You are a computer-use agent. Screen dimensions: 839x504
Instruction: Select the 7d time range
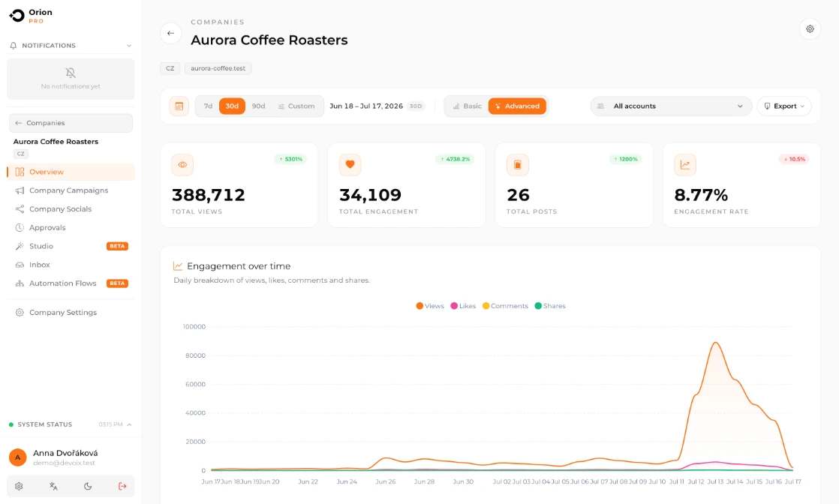click(208, 106)
